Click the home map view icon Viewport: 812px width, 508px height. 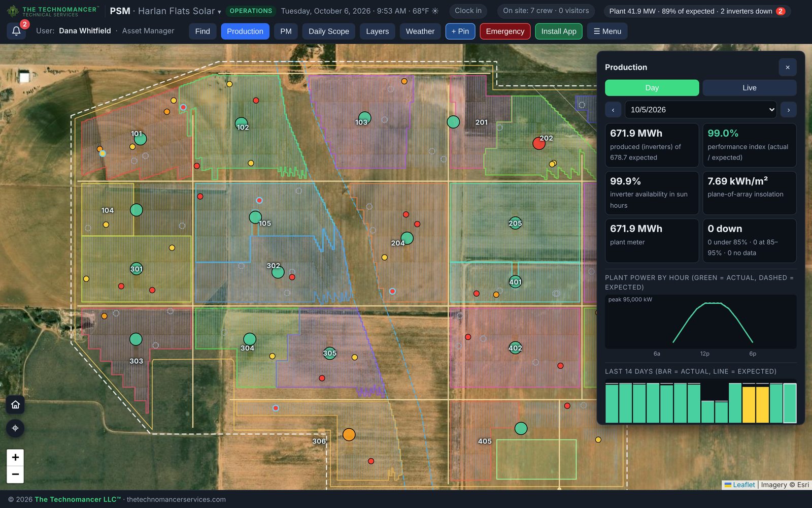pos(15,404)
